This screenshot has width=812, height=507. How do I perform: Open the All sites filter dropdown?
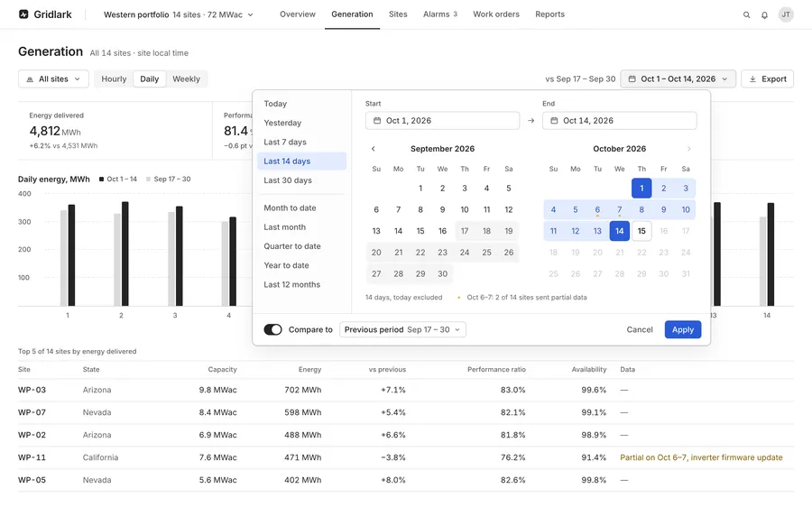click(53, 79)
